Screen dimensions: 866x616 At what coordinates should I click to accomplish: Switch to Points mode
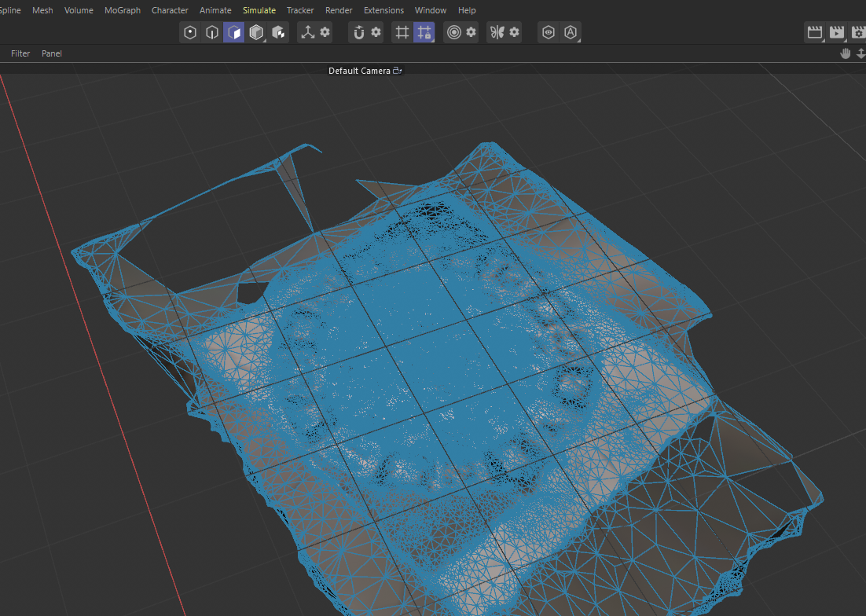click(189, 31)
